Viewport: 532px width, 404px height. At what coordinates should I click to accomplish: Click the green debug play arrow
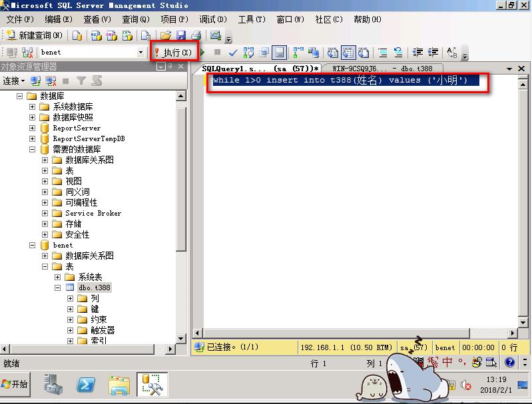(203, 52)
